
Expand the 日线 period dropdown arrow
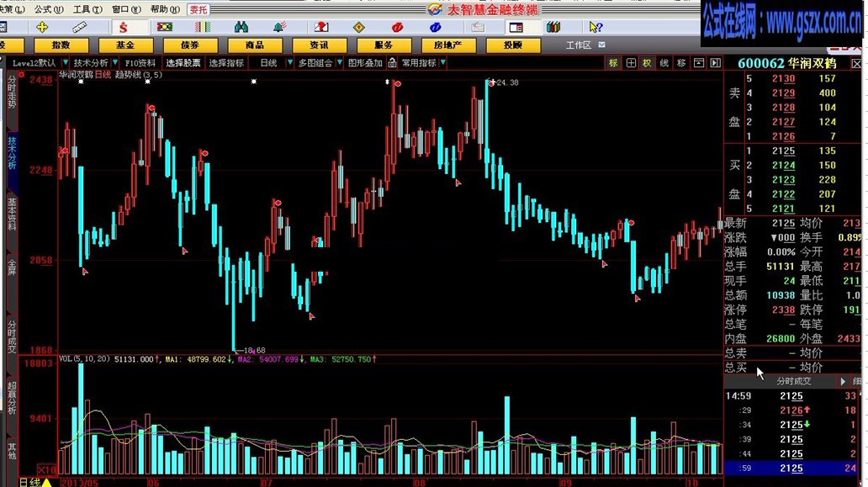[289, 62]
